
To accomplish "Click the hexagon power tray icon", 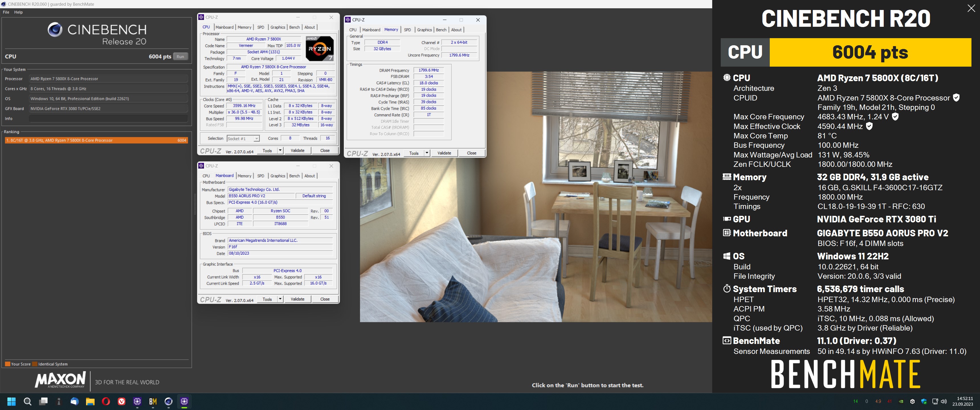I will pos(912,401).
